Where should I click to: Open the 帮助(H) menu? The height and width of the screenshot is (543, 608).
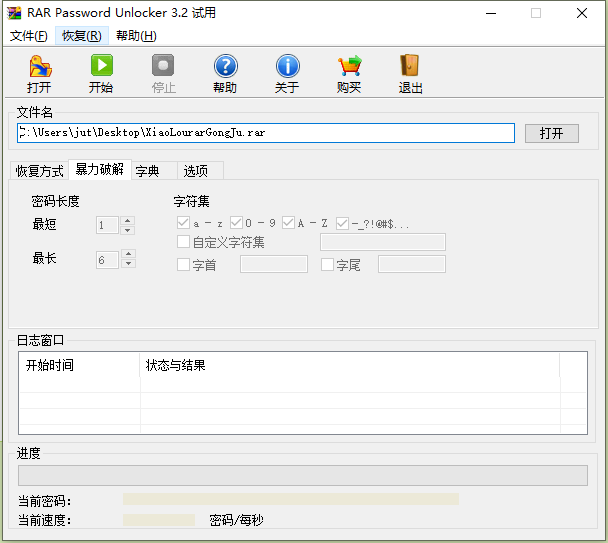[136, 36]
